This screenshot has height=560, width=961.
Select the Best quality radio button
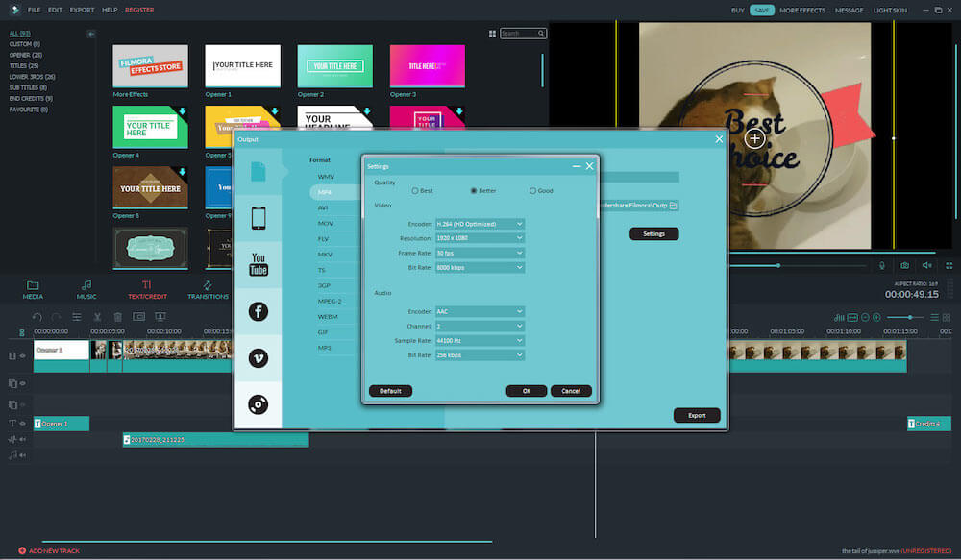pos(415,191)
